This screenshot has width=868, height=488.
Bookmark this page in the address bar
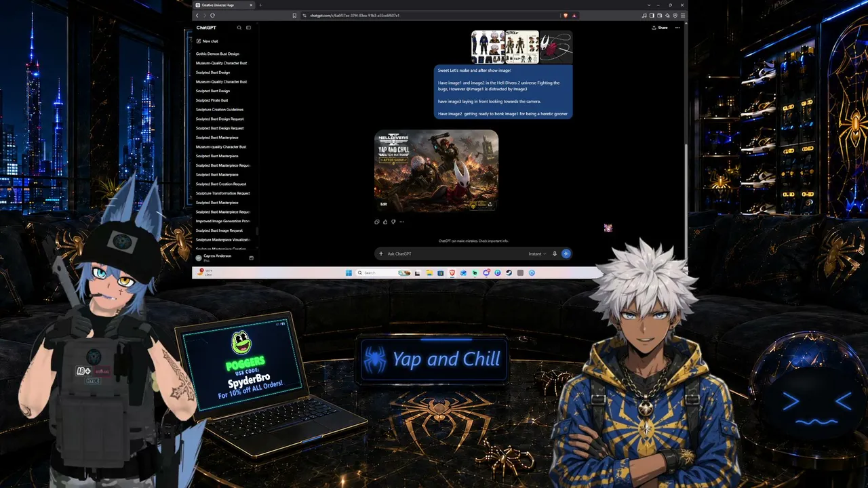[x=294, y=16]
